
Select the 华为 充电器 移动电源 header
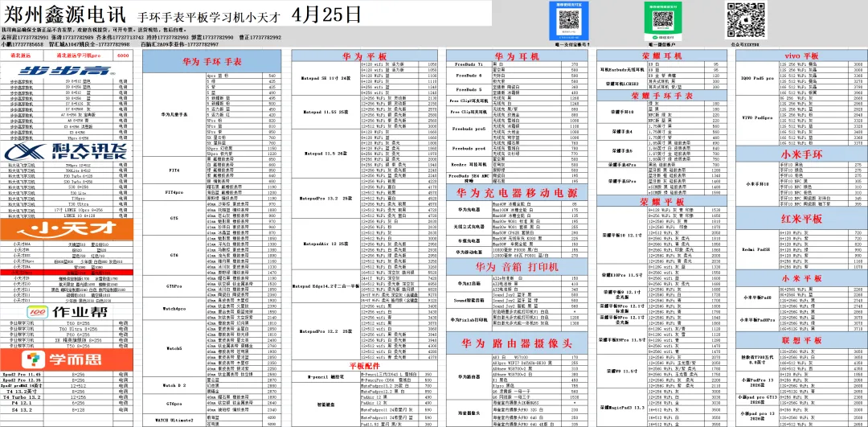pyautogui.click(x=517, y=193)
